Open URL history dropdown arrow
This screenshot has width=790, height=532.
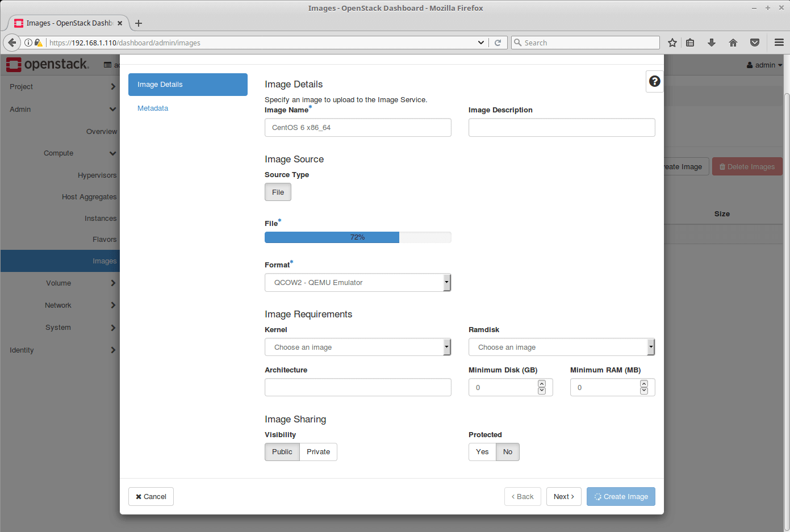[x=481, y=43]
